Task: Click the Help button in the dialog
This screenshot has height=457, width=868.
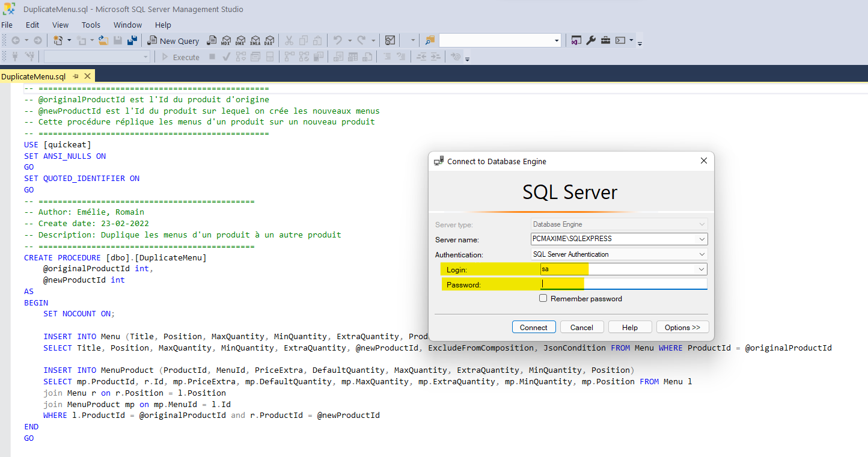Action: (630, 327)
